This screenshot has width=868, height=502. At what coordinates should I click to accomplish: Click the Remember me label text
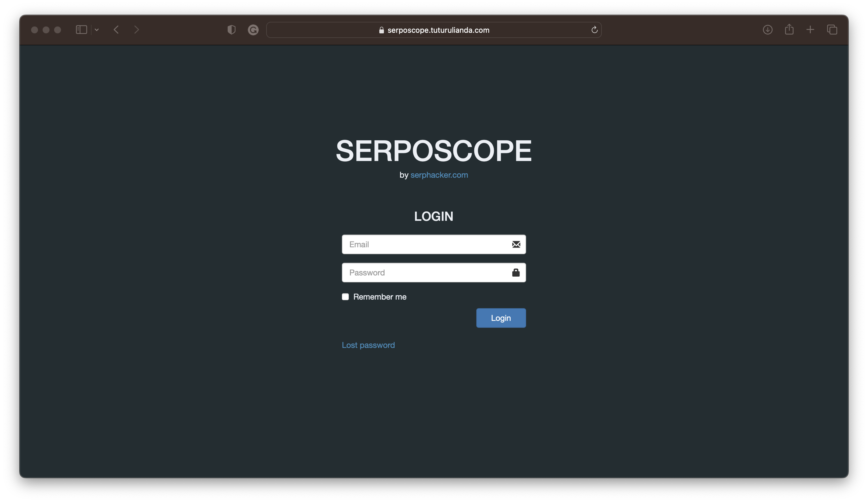[x=380, y=297]
